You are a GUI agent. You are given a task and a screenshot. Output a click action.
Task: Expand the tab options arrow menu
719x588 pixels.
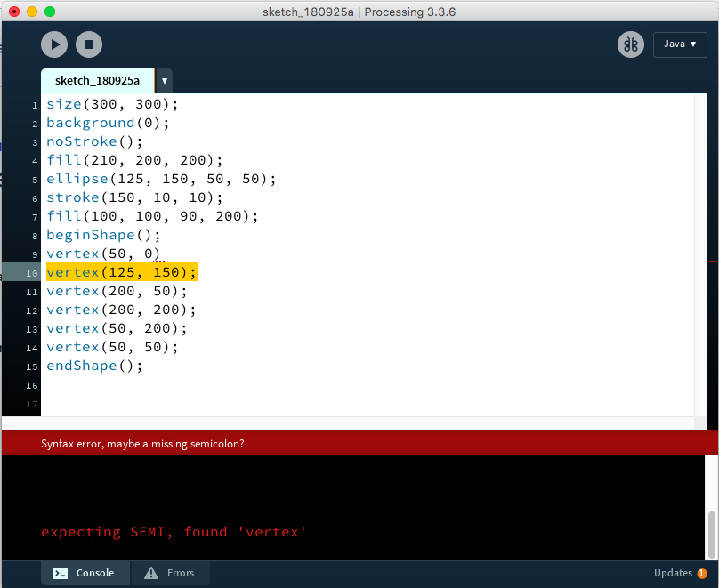coord(164,80)
